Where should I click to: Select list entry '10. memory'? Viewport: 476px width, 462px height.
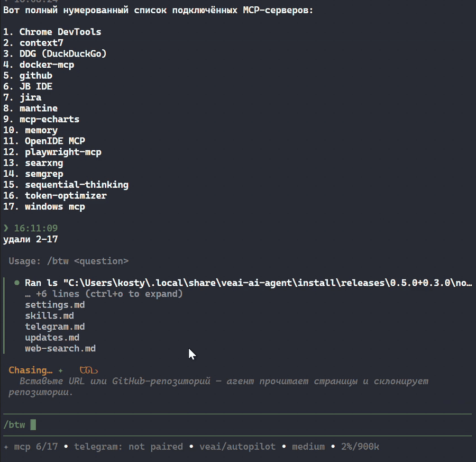point(30,130)
